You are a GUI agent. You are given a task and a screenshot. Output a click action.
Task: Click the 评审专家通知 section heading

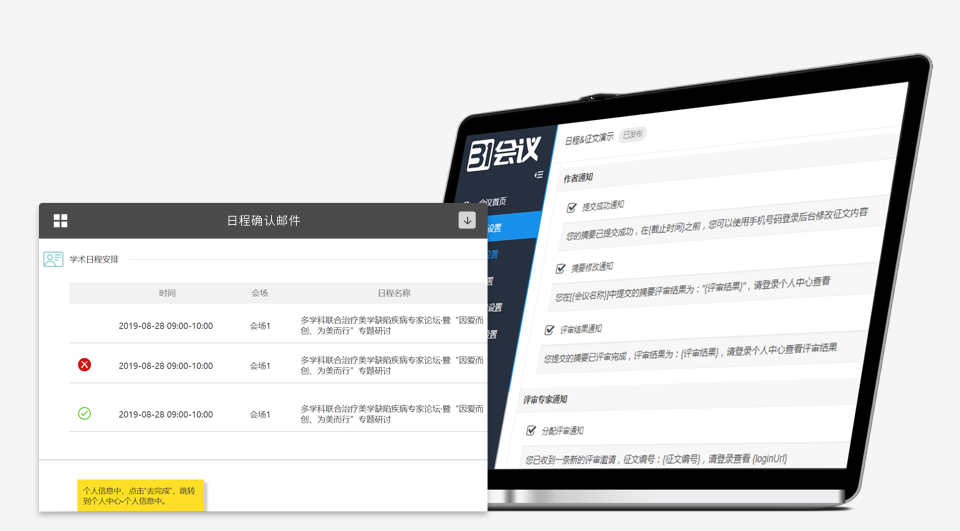[x=545, y=399]
